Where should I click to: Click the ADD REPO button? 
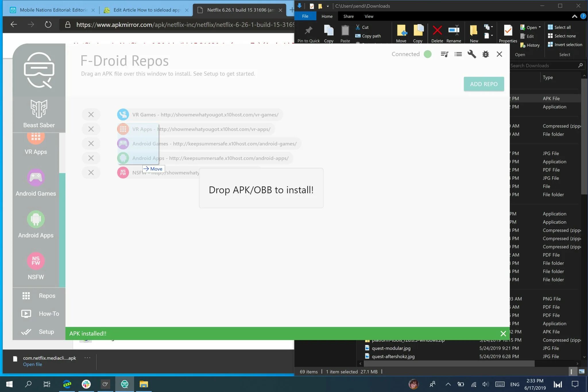[483, 84]
